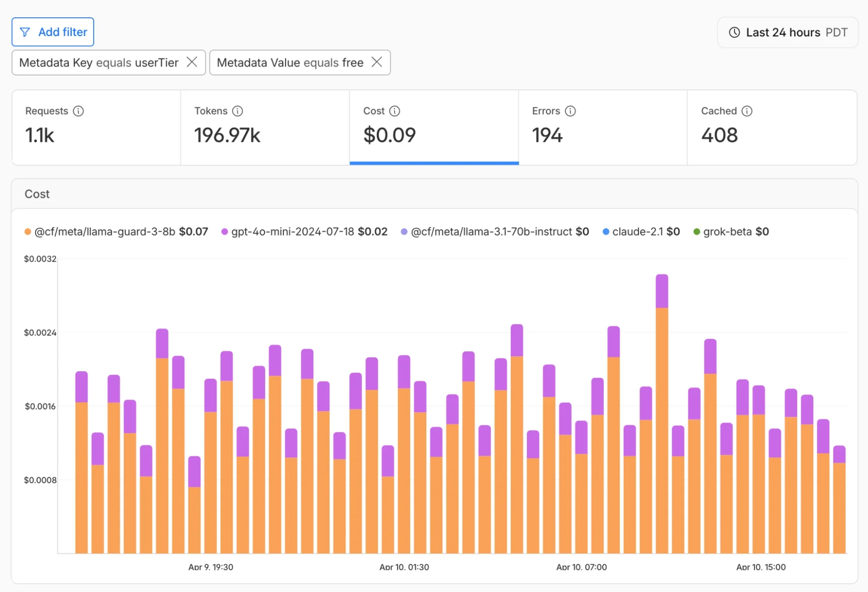The width and height of the screenshot is (868, 592).
Task: Click the purple gpt-4o-mini color swatch
Action: click(x=224, y=231)
